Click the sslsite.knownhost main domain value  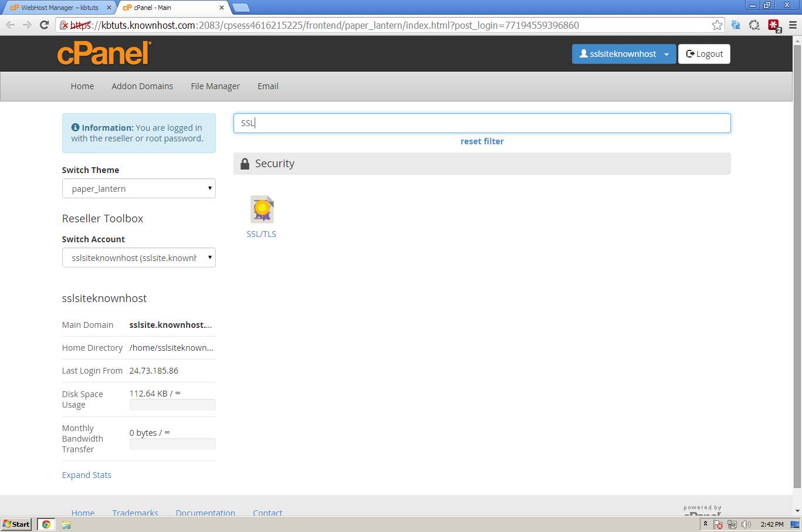click(x=171, y=325)
